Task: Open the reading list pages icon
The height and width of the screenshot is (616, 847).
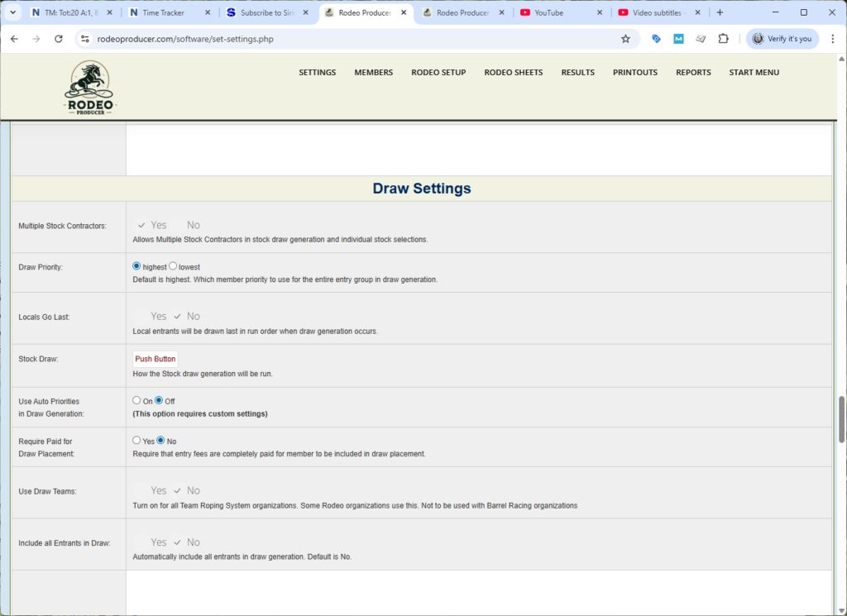Action: (701, 38)
